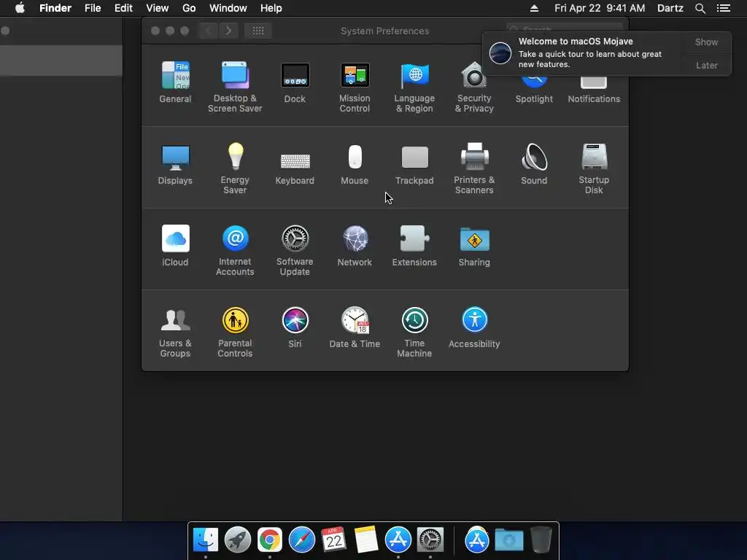This screenshot has height=560, width=747.
Task: Open the Edit menu
Action: 123,8
